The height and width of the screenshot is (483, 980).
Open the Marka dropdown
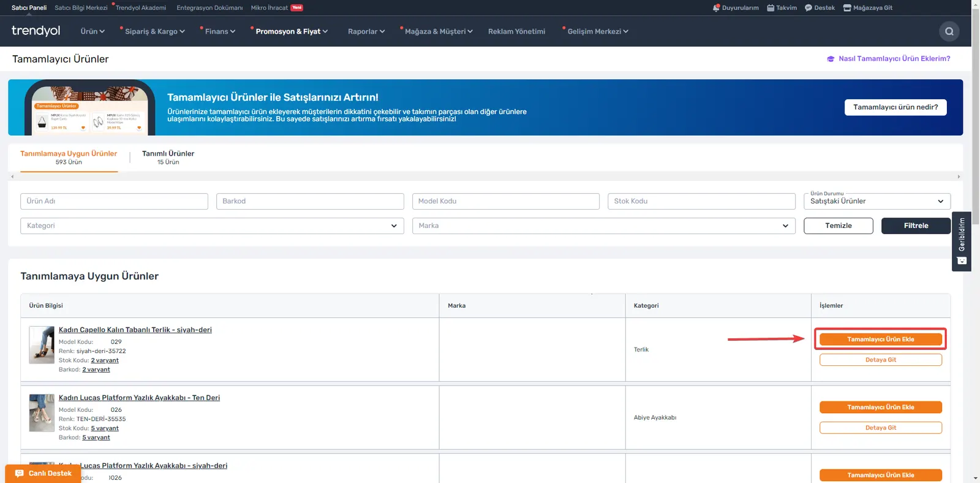(604, 226)
